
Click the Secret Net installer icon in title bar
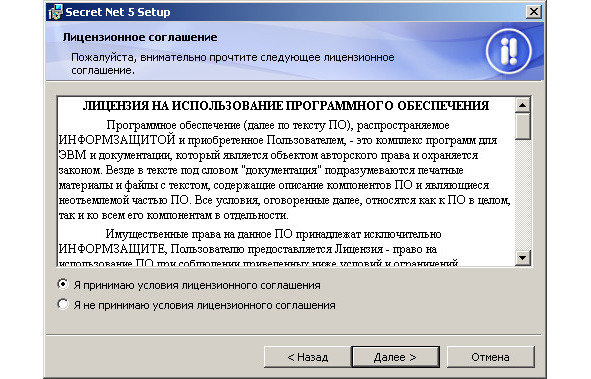(x=55, y=12)
